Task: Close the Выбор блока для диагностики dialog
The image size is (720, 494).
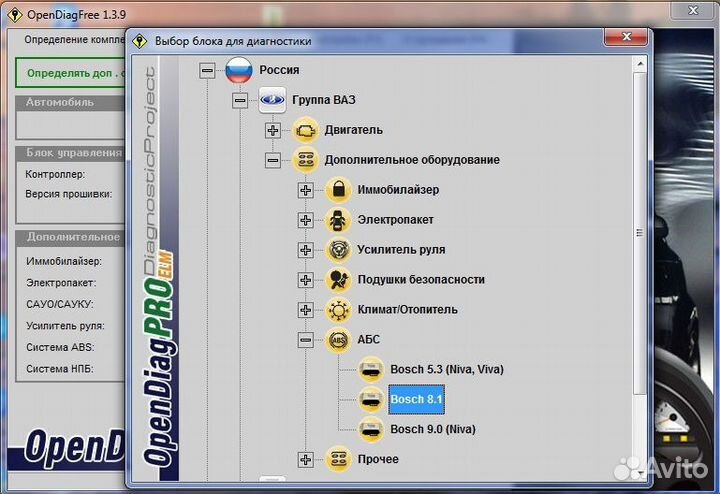Action: click(x=626, y=37)
